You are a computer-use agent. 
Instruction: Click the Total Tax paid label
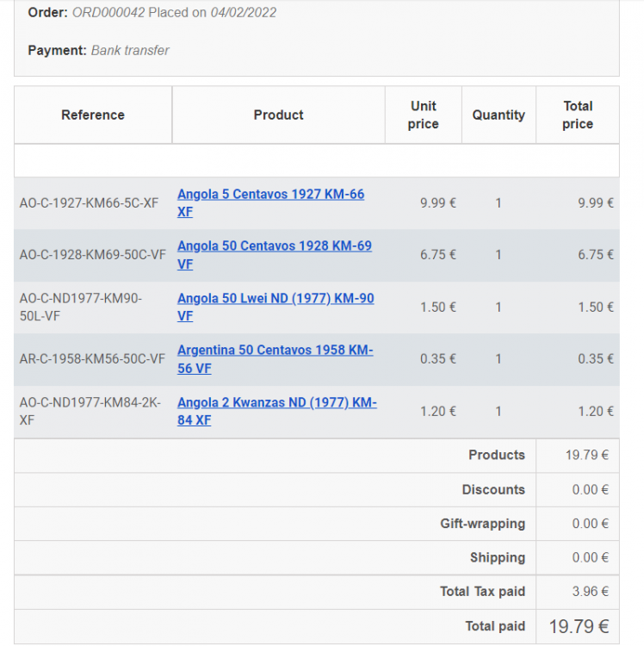(x=483, y=592)
